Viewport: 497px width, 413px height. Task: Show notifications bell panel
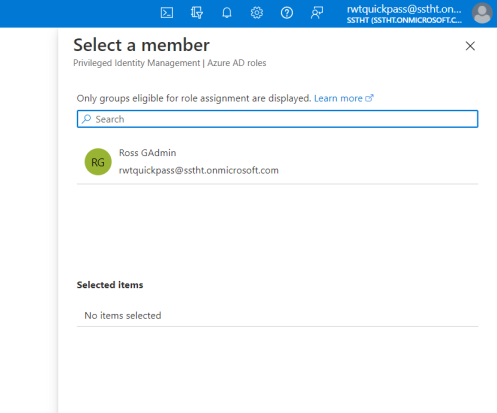(227, 13)
